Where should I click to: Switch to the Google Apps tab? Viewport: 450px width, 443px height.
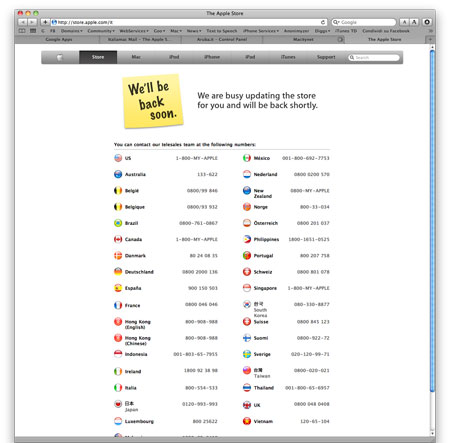click(x=59, y=39)
